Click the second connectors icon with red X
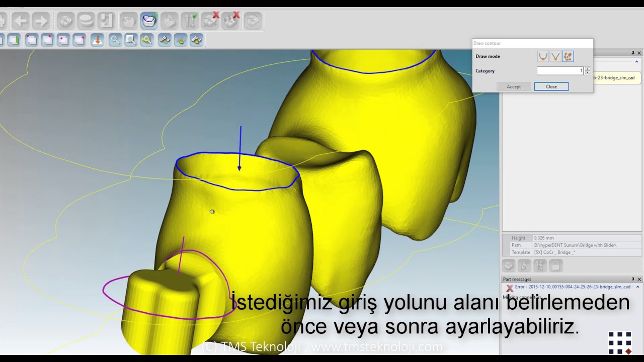The height and width of the screenshot is (362, 644). click(x=231, y=21)
